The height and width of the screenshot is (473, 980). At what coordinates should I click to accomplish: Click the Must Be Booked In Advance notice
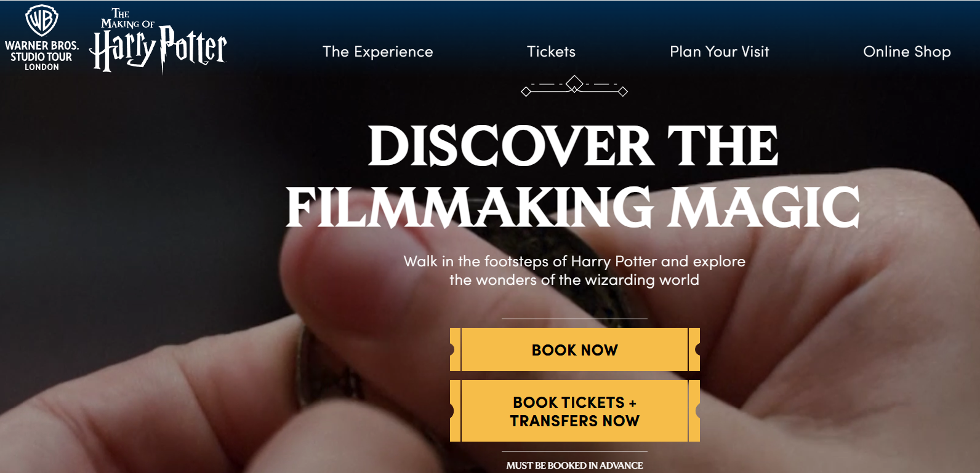point(574,466)
